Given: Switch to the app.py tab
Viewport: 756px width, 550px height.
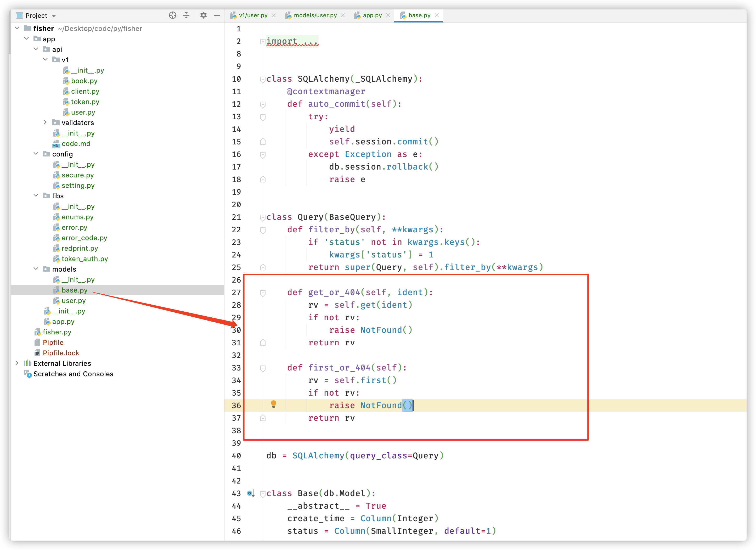Looking at the screenshot, I should tap(372, 15).
